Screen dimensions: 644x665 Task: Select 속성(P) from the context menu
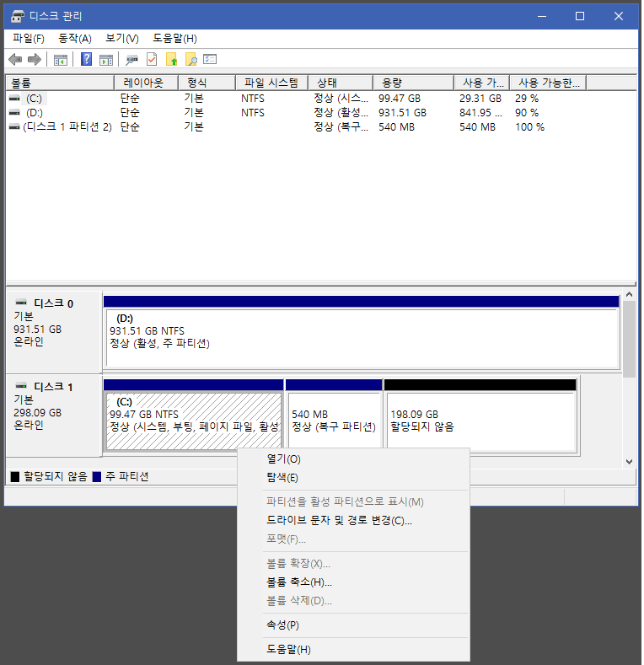coord(282,625)
